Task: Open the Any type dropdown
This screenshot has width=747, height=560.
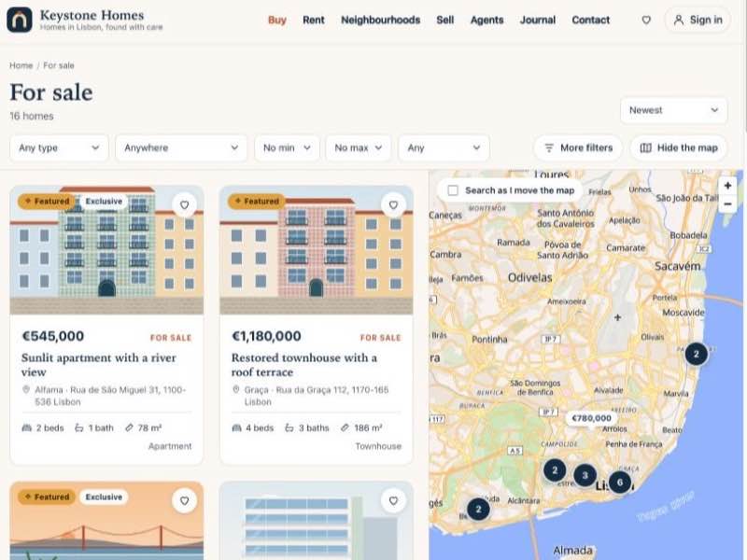Action: pyautogui.click(x=59, y=148)
